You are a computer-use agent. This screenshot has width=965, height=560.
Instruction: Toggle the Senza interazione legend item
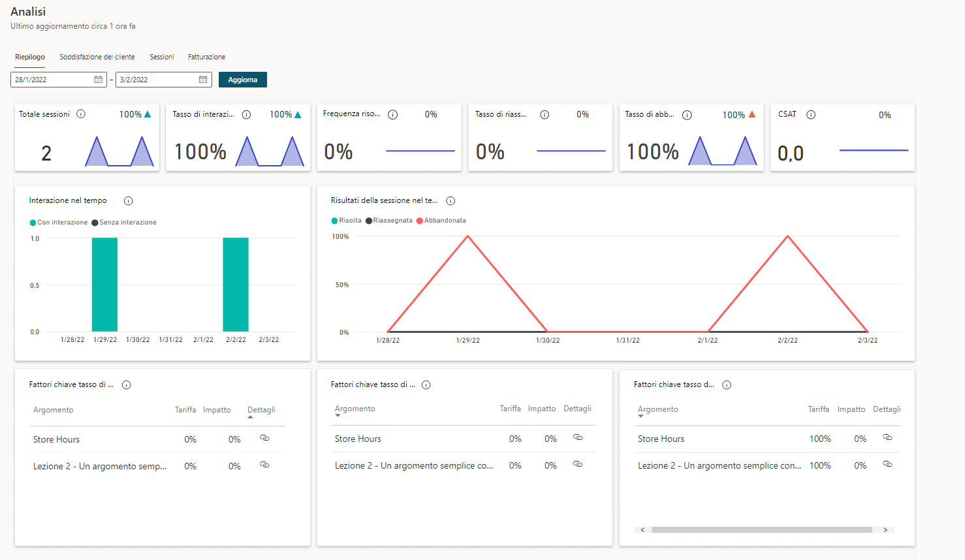[124, 223]
